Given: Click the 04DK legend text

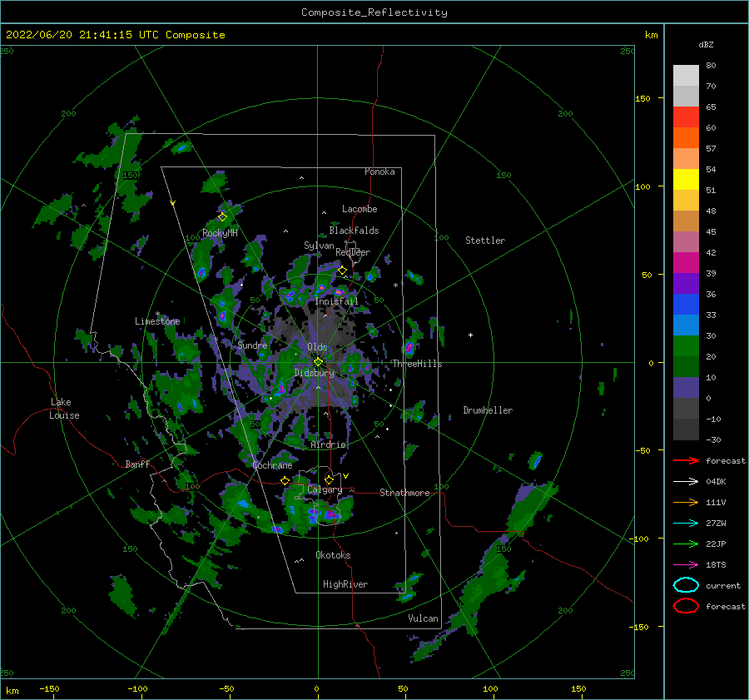Looking at the screenshot, I should (x=716, y=481).
